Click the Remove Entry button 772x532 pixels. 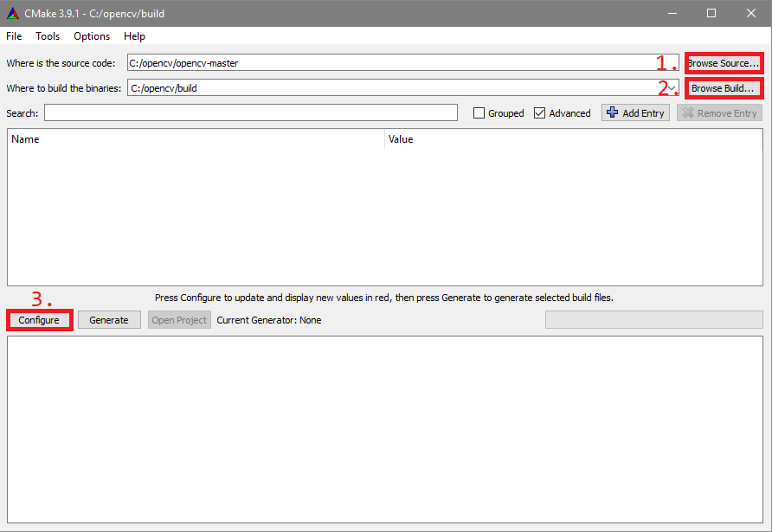719,112
